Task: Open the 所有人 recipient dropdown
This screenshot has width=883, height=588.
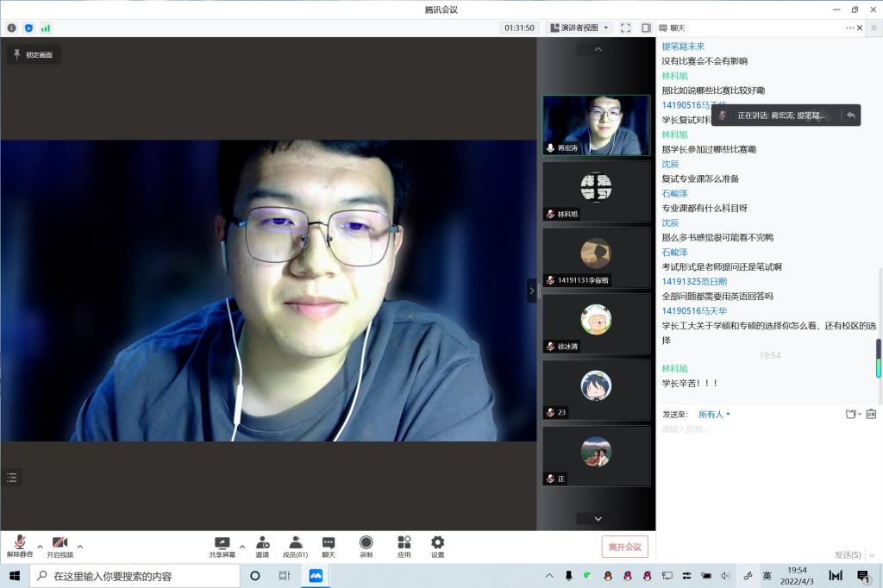Action: coord(714,415)
